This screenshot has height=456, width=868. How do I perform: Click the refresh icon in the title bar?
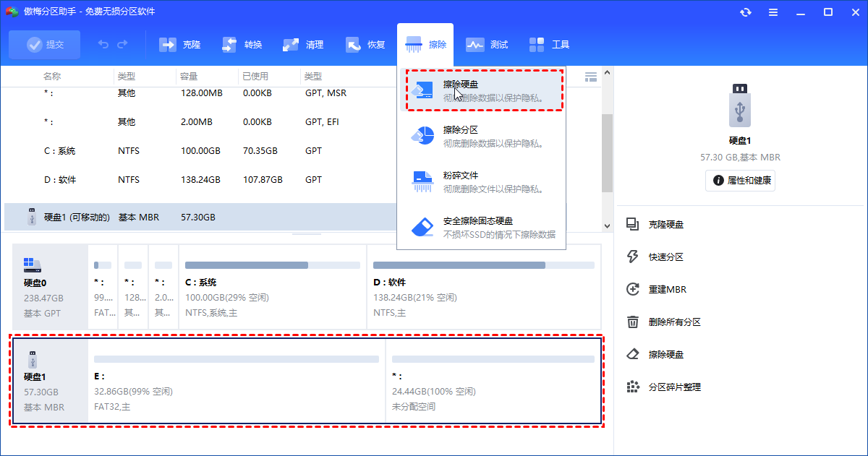click(x=746, y=11)
